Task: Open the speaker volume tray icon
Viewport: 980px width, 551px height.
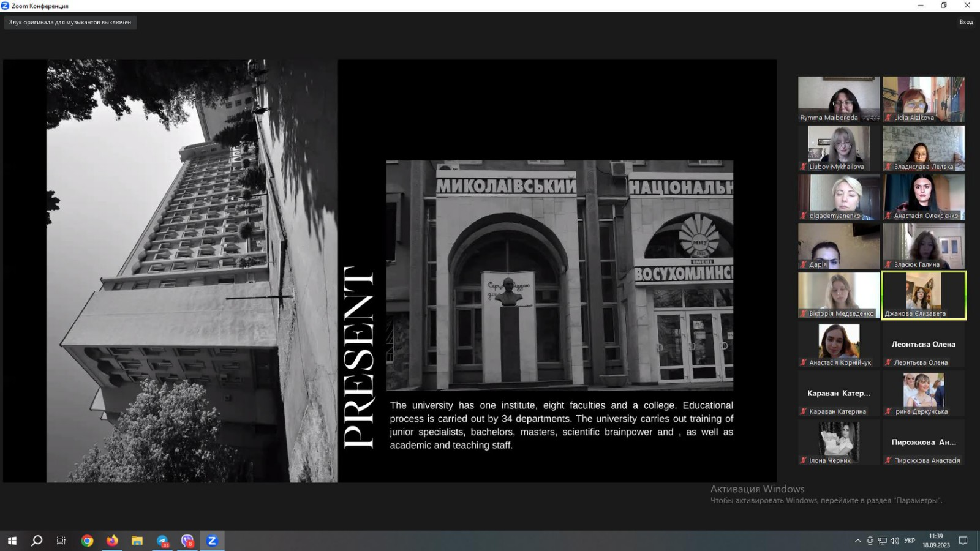Action: point(894,541)
